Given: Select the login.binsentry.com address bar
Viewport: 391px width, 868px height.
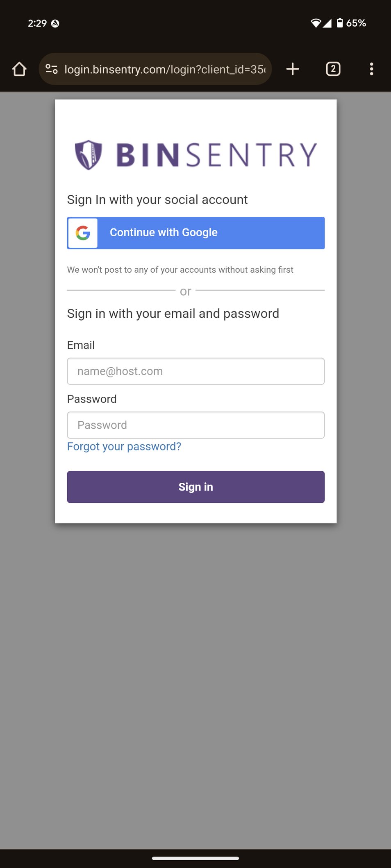Looking at the screenshot, I should coord(164,69).
